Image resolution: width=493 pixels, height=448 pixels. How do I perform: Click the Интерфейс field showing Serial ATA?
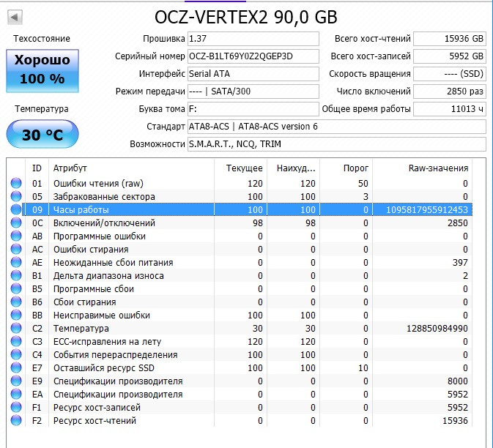click(253, 74)
